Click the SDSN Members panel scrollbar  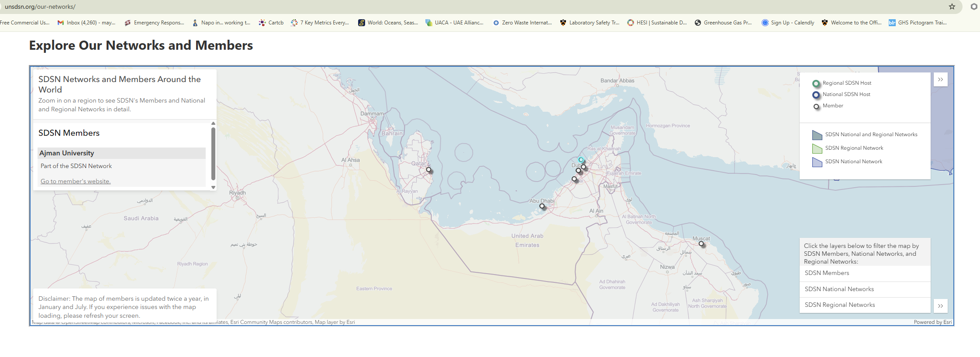coord(213,153)
